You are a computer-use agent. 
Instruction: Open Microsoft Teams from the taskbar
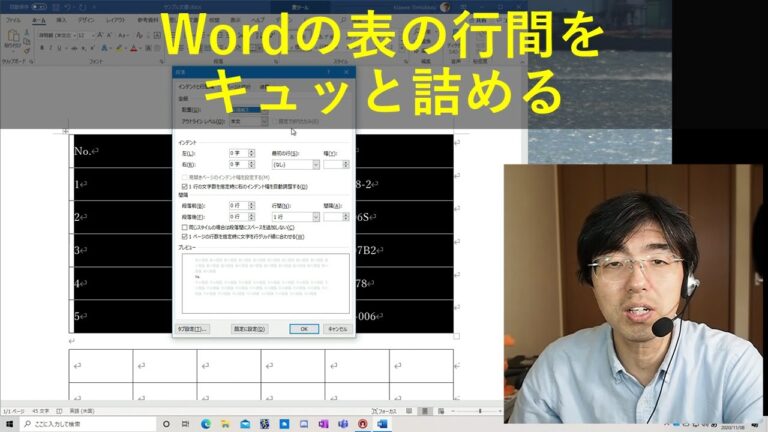[x=343, y=424]
